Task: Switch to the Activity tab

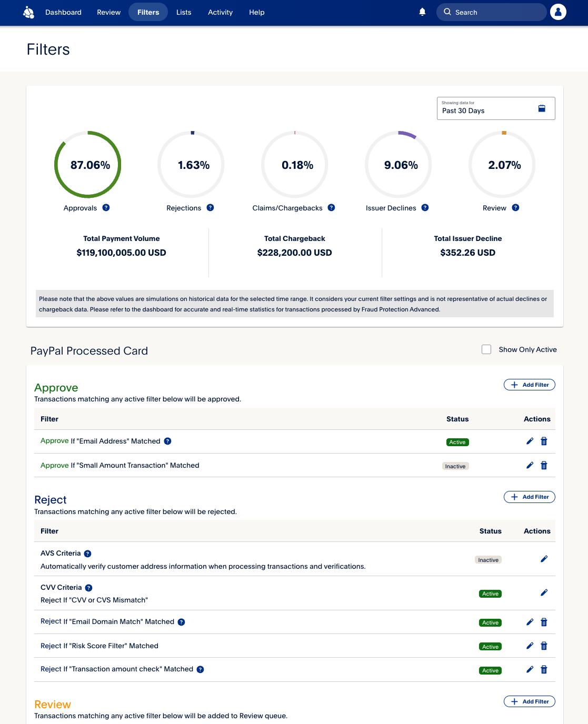Action: click(x=220, y=12)
